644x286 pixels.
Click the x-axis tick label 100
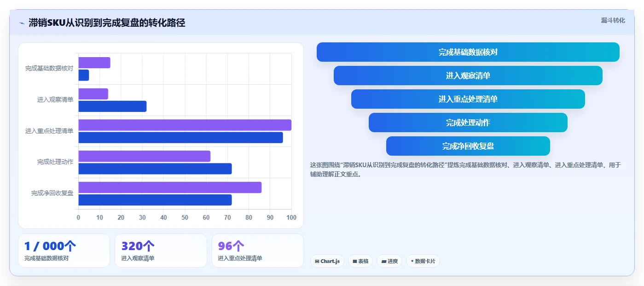pos(291,217)
